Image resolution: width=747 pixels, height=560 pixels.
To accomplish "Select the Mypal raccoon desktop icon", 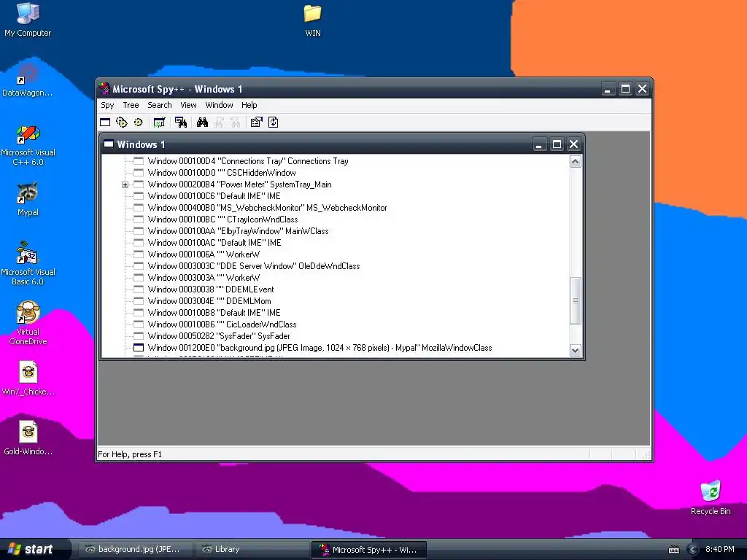I will pyautogui.click(x=28, y=199).
